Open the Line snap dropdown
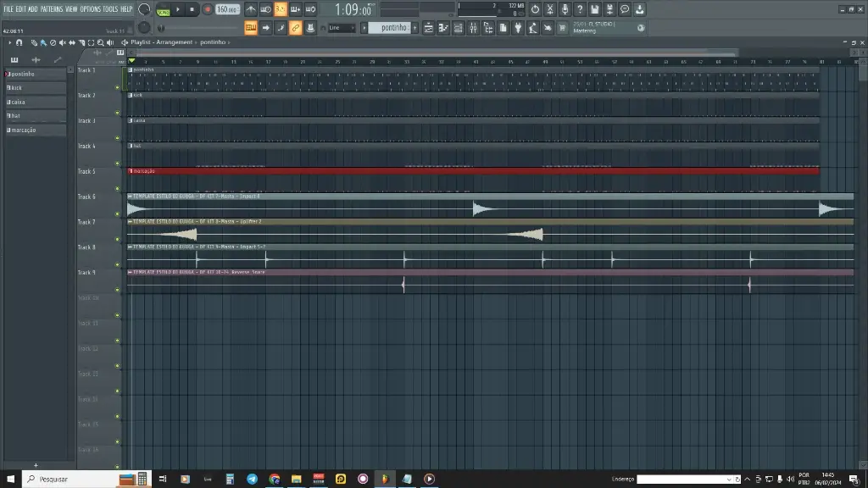This screenshot has width=868, height=488. (x=342, y=28)
